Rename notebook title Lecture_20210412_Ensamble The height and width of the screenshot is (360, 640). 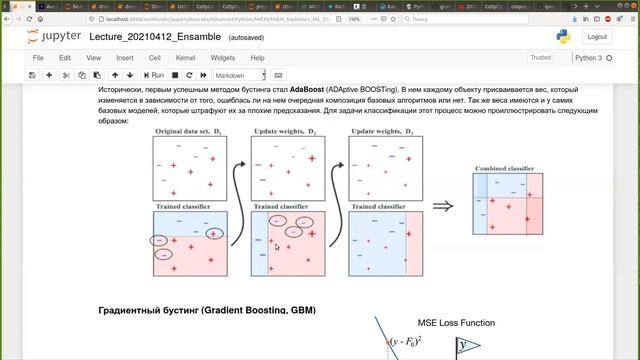pos(155,37)
